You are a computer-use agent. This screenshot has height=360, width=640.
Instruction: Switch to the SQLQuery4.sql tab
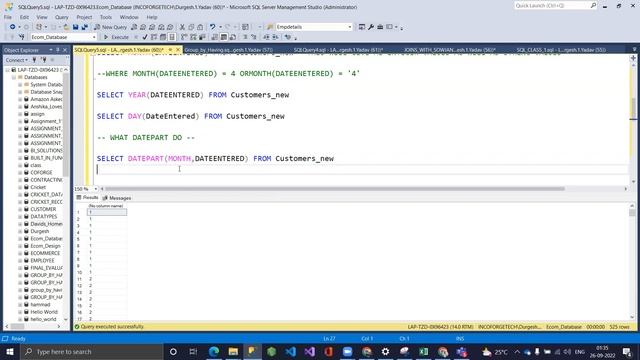tap(338, 50)
